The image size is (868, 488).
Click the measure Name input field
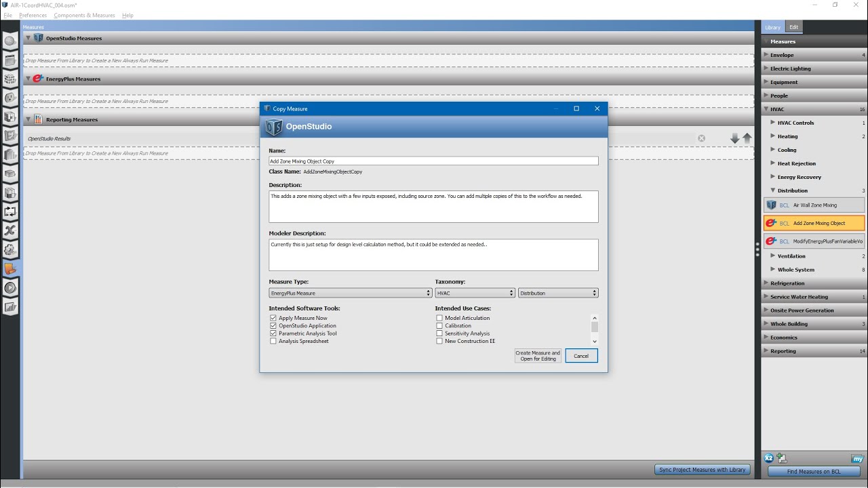(433, 161)
